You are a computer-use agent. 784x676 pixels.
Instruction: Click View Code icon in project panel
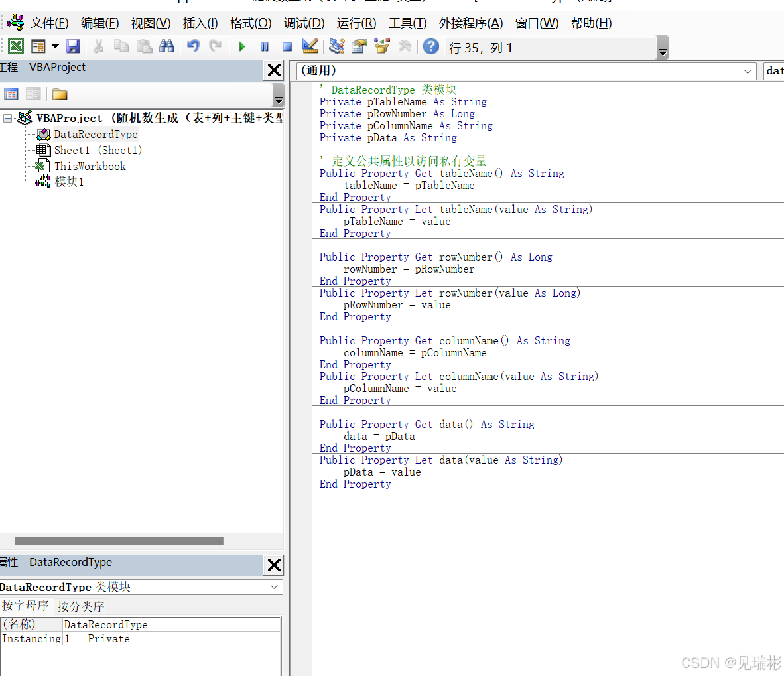click(11, 94)
